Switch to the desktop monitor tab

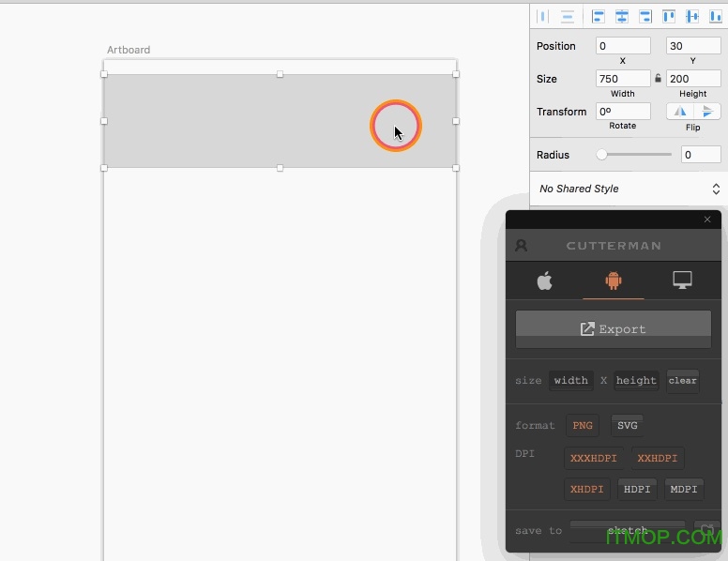click(682, 280)
